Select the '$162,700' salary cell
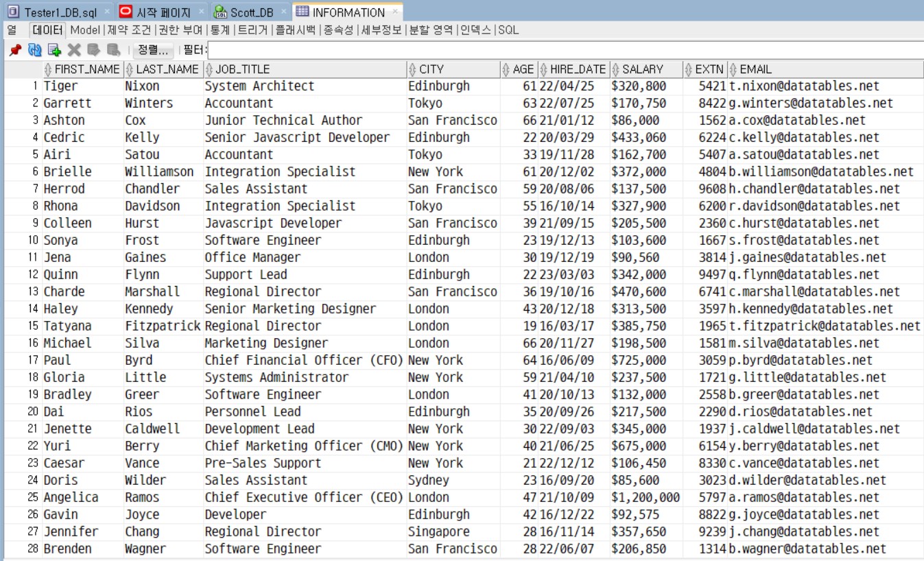The width and height of the screenshot is (924, 561). click(x=646, y=155)
